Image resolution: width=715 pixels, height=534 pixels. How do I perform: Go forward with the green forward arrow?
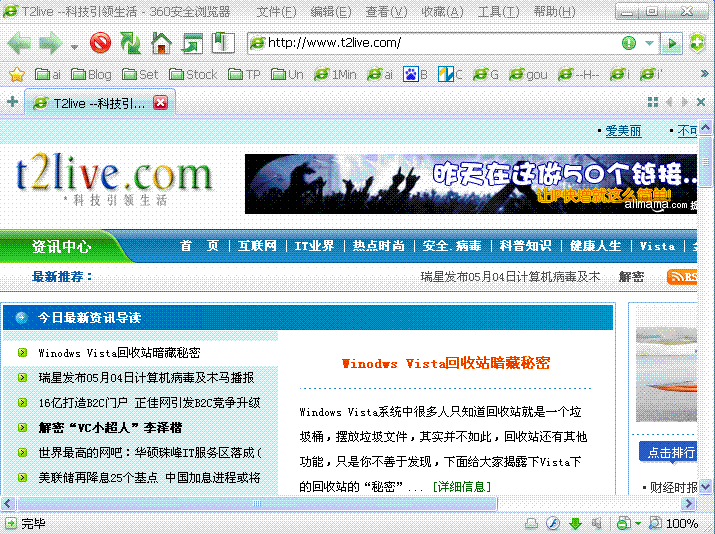50,44
